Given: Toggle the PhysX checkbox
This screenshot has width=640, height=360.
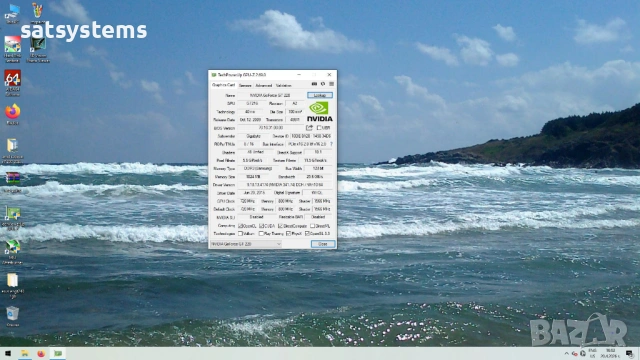Looking at the screenshot, I should tap(289, 233).
